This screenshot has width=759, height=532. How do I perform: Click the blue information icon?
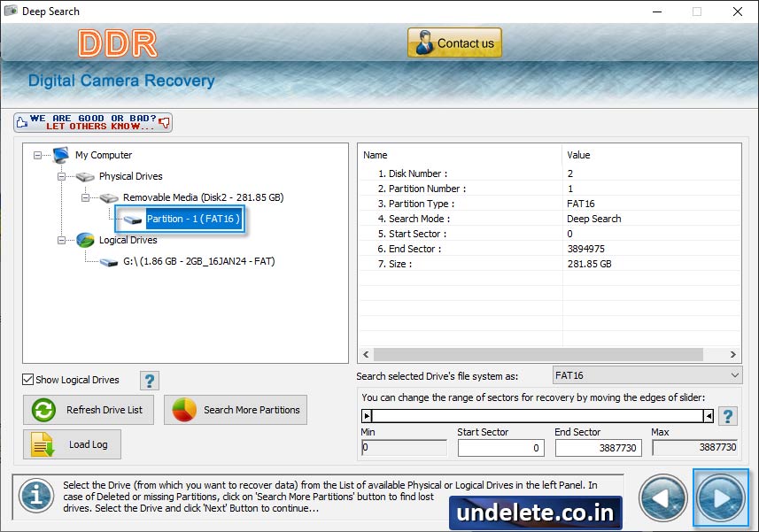pos(36,496)
